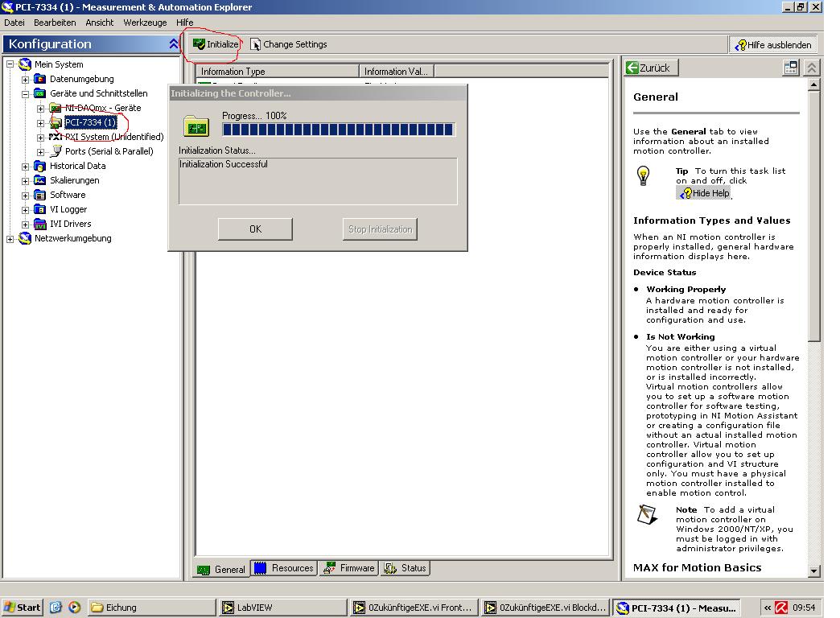Expand the VI Logger node
Screen dimensions: 840x618
click(x=25, y=210)
